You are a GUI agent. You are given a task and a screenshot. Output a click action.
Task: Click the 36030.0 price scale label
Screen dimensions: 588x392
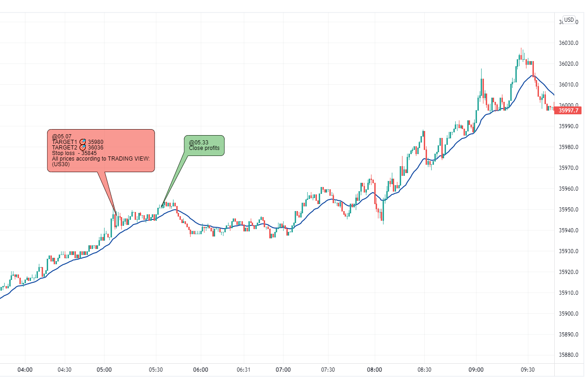pos(569,43)
